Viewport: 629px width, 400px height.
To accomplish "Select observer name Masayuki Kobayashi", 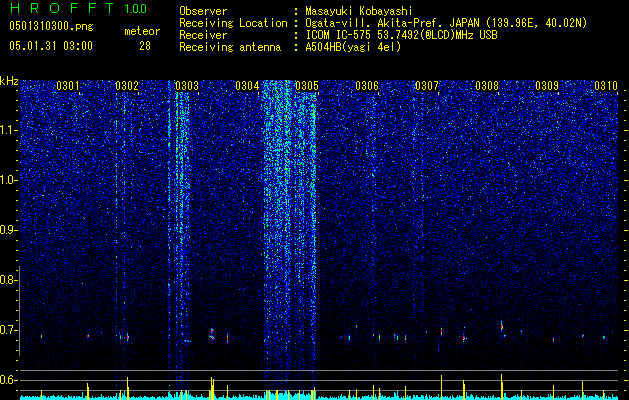I will click(x=359, y=11).
